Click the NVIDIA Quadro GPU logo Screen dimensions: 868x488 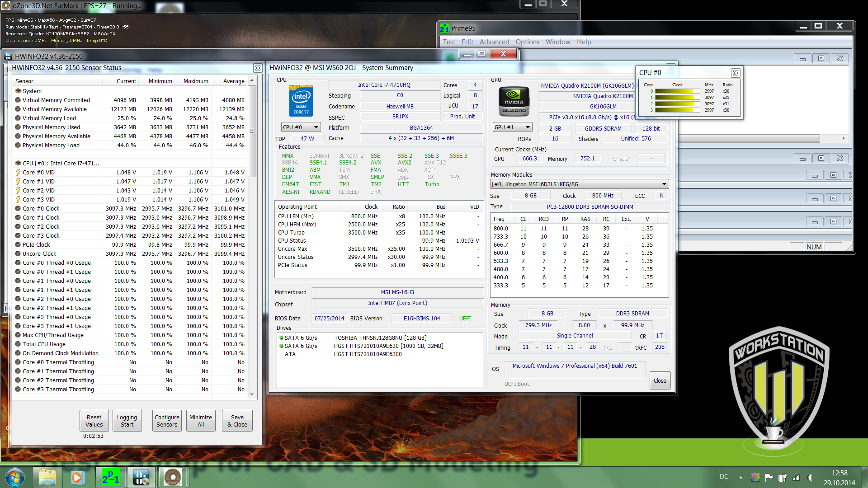click(x=514, y=102)
